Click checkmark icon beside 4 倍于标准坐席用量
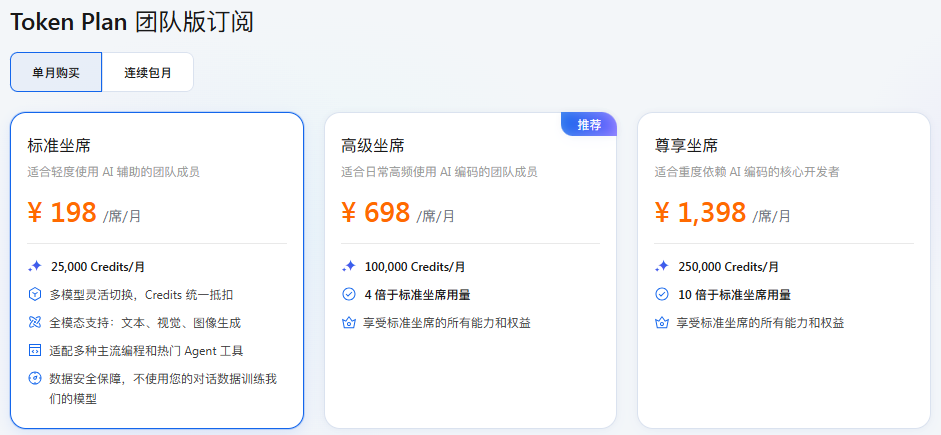The image size is (941, 435). pyautogui.click(x=349, y=295)
